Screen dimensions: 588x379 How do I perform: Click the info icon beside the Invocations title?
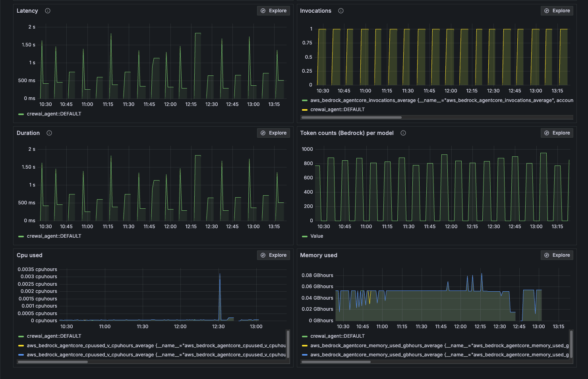(341, 11)
